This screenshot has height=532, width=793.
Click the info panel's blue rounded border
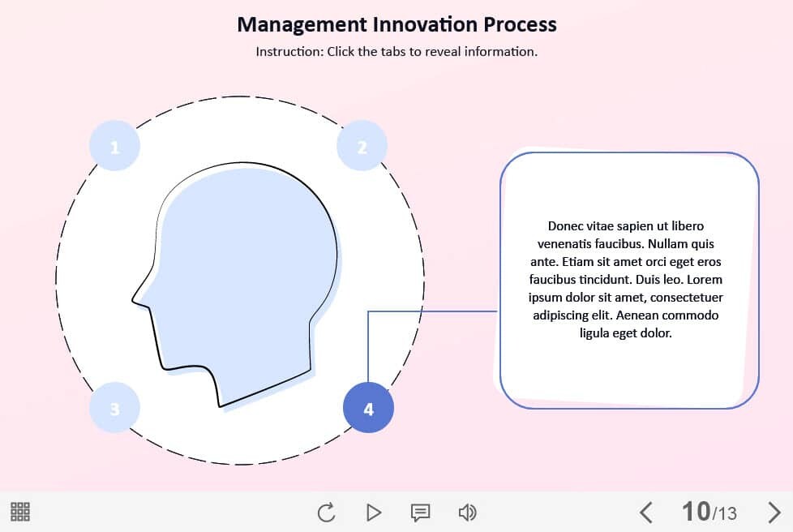[500, 280]
